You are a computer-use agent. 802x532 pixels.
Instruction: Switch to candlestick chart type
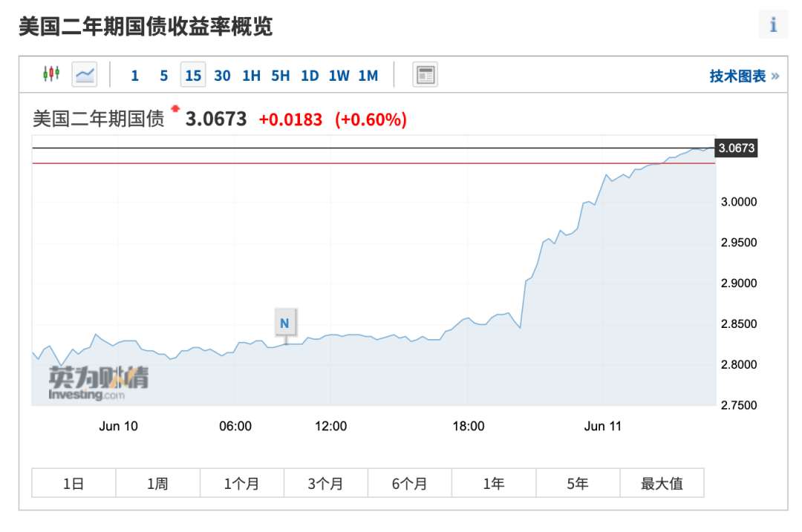[50, 74]
